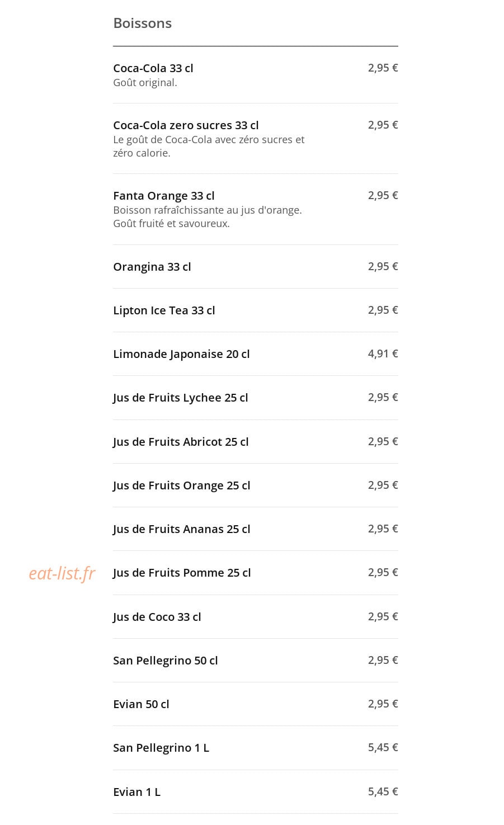The height and width of the screenshot is (825, 504).
Task: Select Jus de Coco 33 cl
Action: 255,617
